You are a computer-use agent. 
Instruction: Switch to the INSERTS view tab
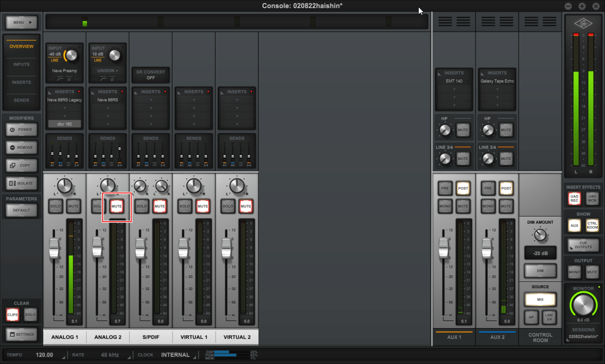[21, 82]
